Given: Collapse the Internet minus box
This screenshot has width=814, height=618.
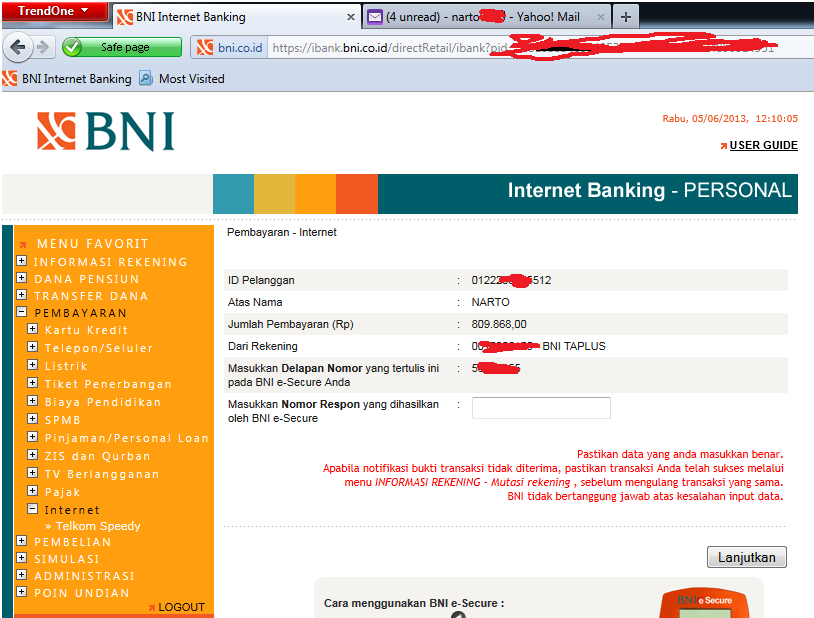Looking at the screenshot, I should (33, 509).
